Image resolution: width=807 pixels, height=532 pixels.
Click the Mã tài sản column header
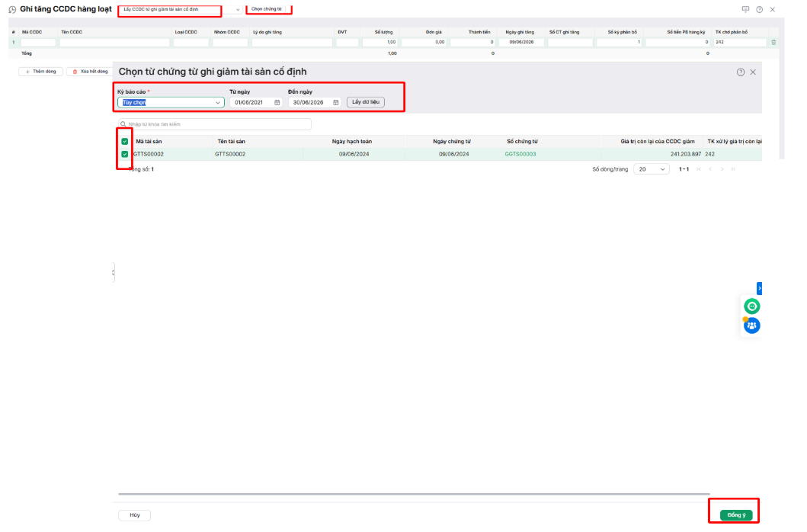pos(149,141)
